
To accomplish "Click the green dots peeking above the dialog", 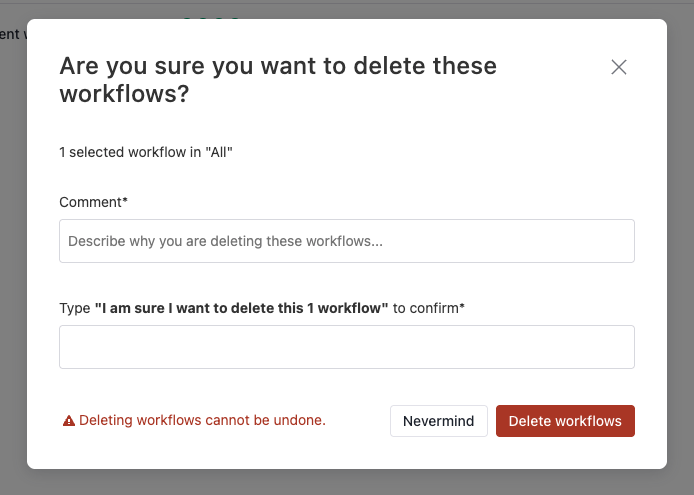I will pos(211,18).
